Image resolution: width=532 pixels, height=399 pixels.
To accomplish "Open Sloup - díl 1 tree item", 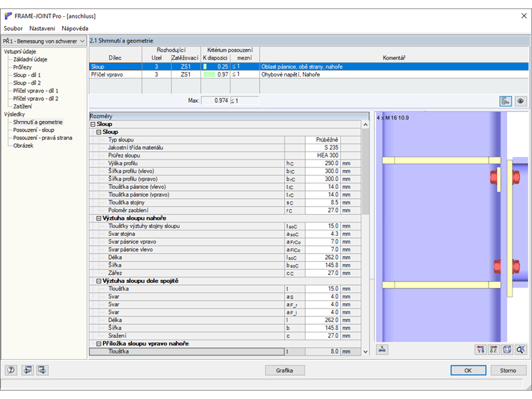I will [27, 75].
